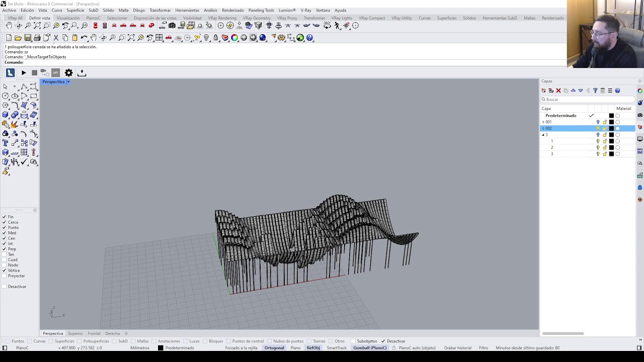This screenshot has width=644, height=362.
Task: Click the New file icon in toolbar
Action: point(9,38)
